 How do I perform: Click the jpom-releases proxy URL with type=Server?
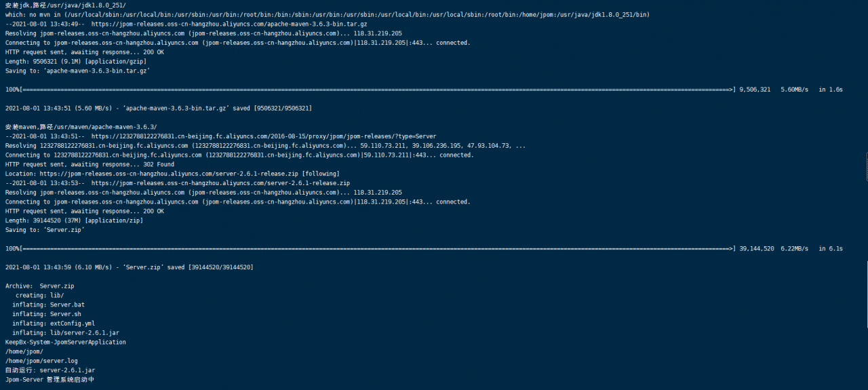click(264, 136)
